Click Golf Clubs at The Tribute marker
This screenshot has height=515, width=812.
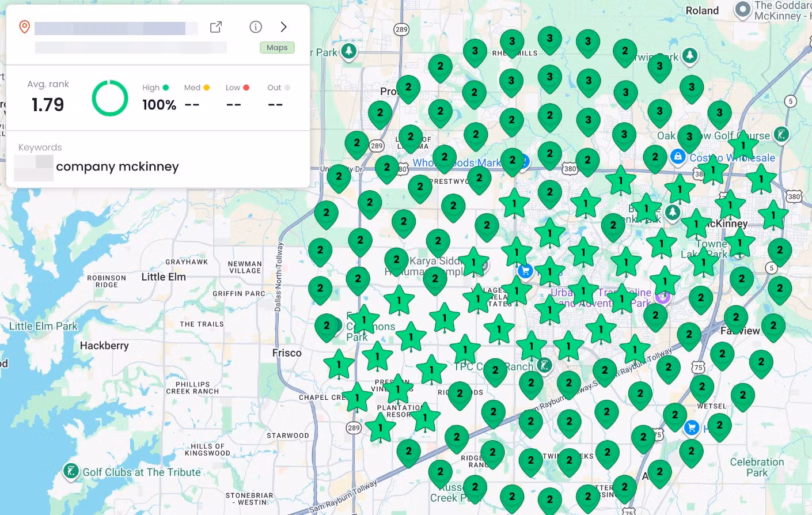coord(71,472)
